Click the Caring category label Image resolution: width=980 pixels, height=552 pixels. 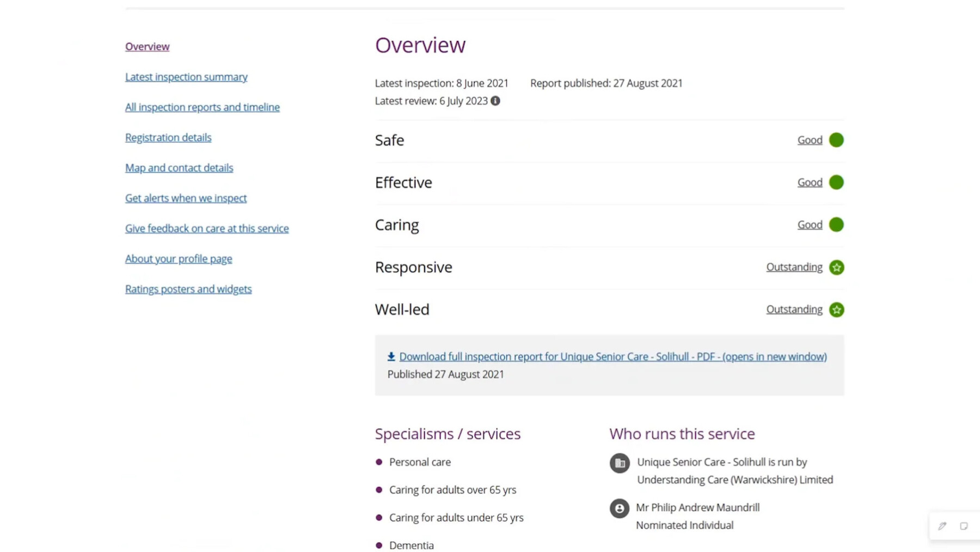point(397,225)
